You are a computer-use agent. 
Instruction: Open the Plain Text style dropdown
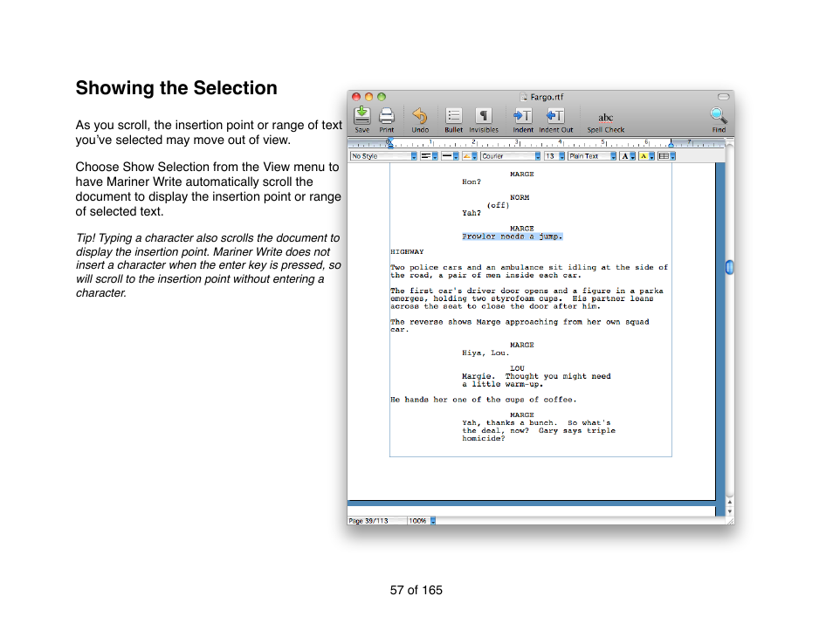[x=592, y=156]
